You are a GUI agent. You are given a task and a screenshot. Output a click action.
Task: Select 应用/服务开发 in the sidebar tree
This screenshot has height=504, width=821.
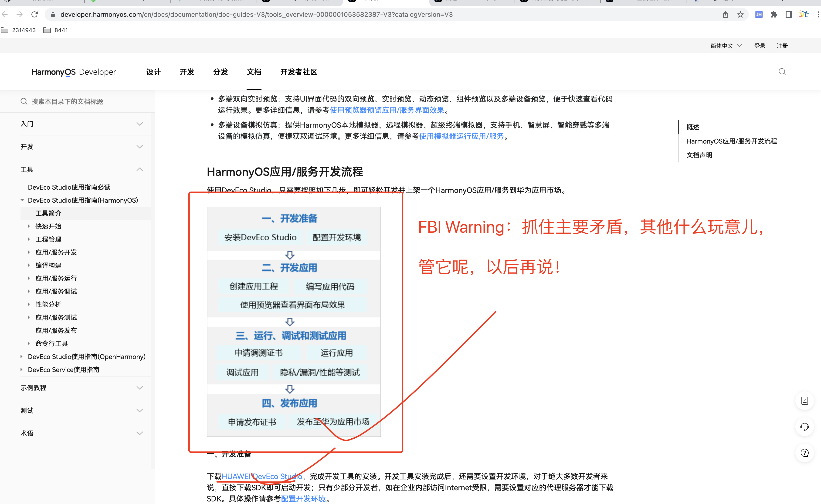(x=56, y=252)
